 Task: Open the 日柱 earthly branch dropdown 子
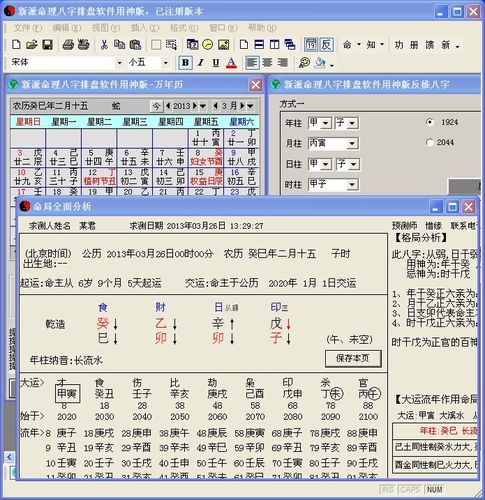coord(354,164)
